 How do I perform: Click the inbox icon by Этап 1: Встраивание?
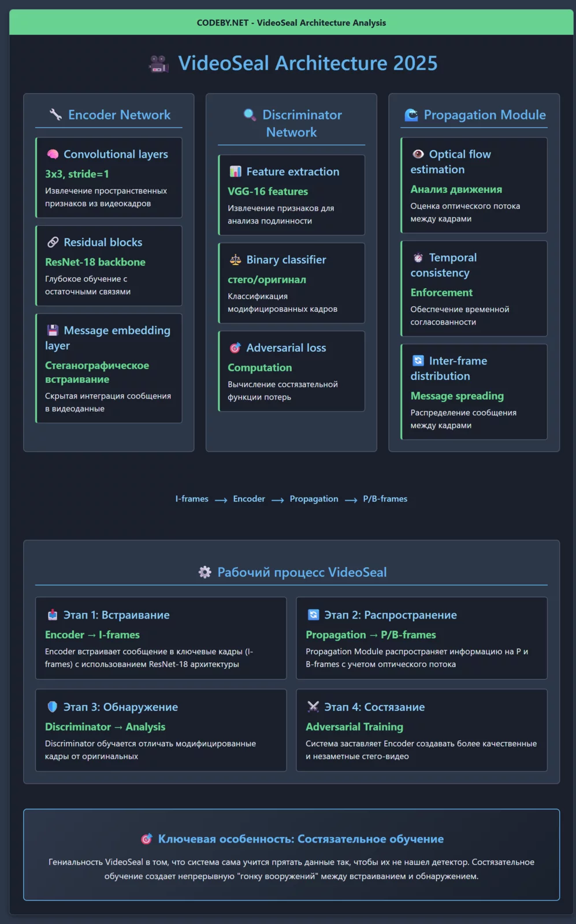(x=53, y=614)
